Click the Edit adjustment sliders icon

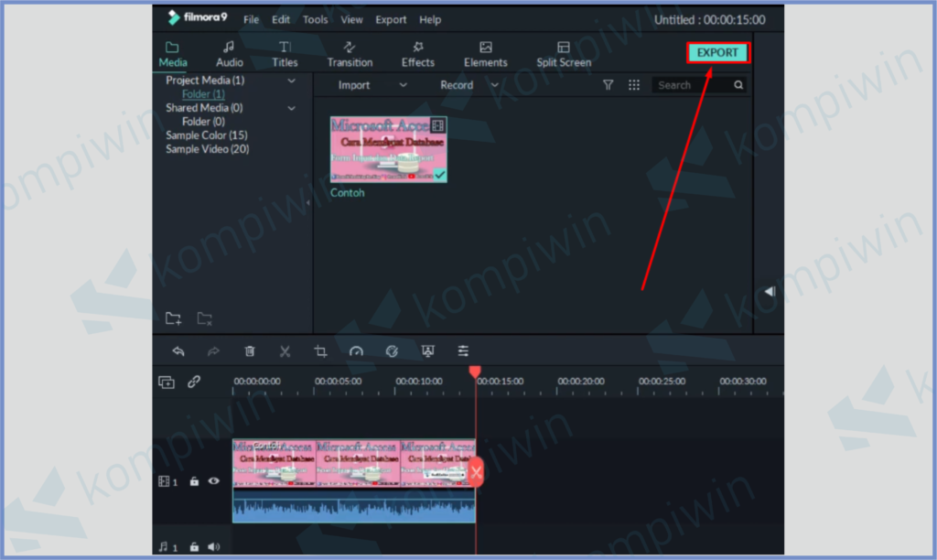[x=463, y=351]
